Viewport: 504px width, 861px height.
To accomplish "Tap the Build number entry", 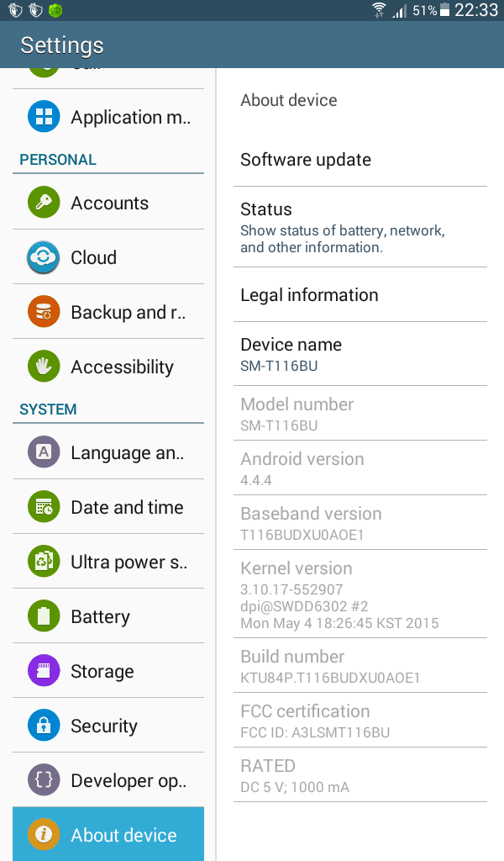I will coord(360,666).
